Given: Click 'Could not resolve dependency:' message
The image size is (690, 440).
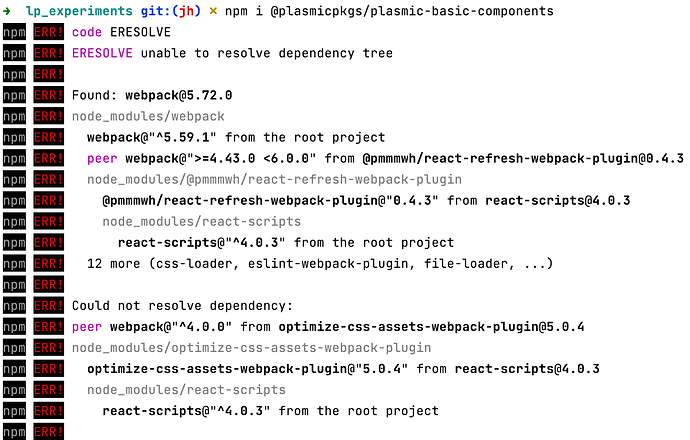Looking at the screenshot, I should [x=182, y=306].
